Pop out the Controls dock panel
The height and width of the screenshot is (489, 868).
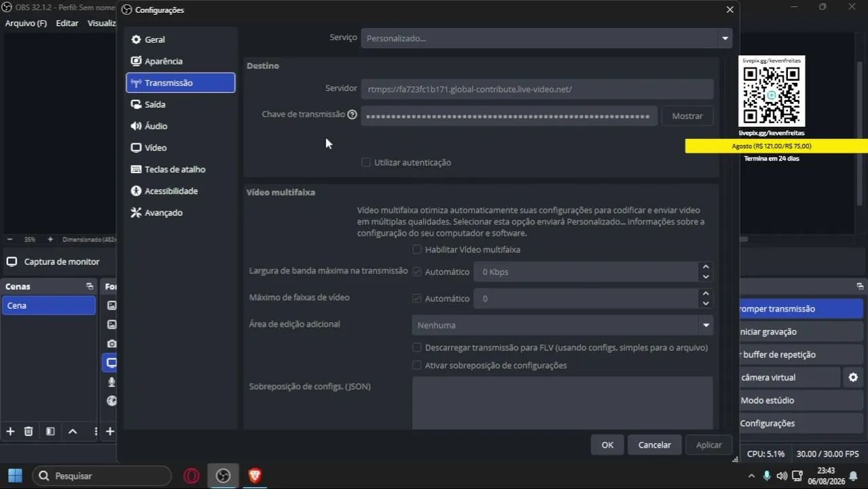point(860,287)
